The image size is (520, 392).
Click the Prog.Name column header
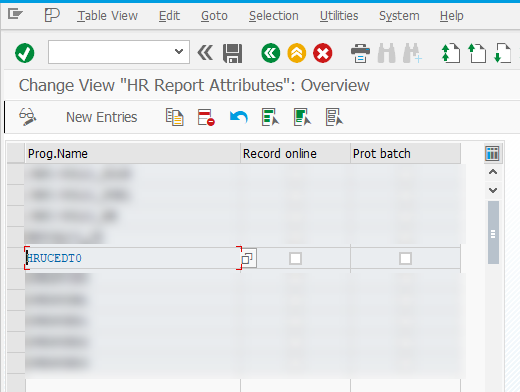point(133,154)
